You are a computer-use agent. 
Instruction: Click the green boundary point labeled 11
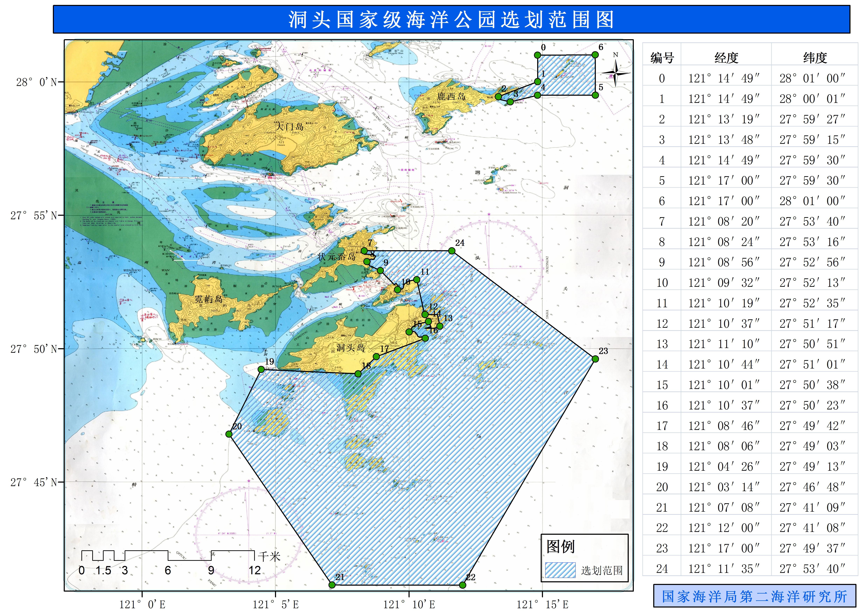point(416,280)
